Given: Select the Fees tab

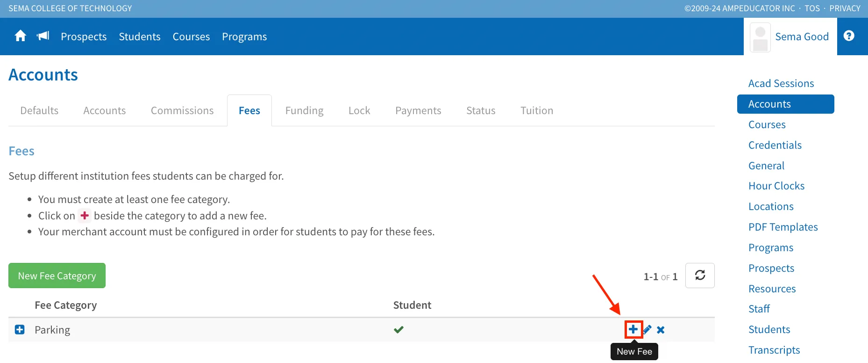Looking at the screenshot, I should click(249, 110).
